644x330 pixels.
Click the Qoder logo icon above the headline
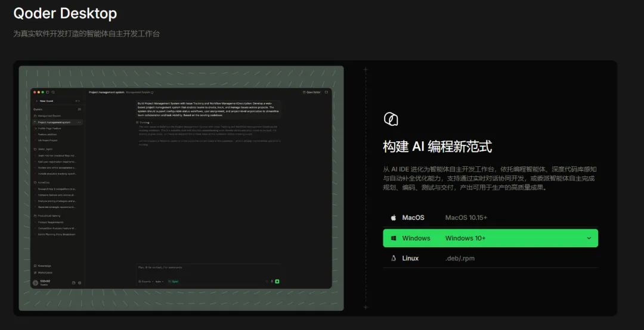[391, 119]
